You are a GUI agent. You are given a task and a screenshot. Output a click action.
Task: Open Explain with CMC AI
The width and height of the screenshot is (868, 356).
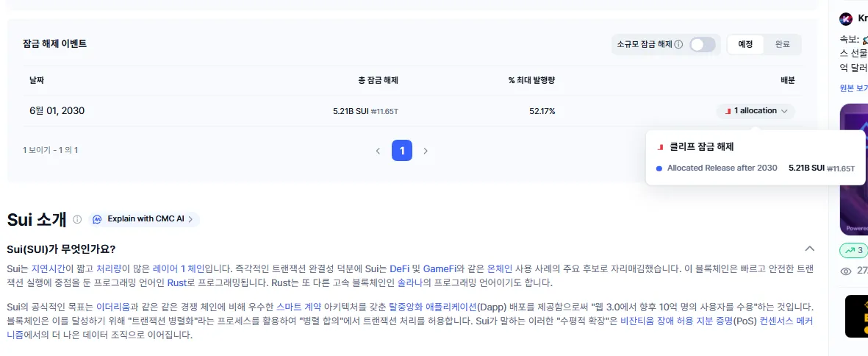pyautogui.click(x=145, y=219)
